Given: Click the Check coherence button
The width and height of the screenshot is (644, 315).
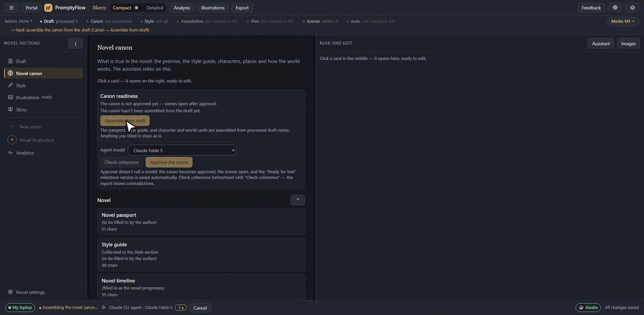Looking at the screenshot, I should click(122, 162).
